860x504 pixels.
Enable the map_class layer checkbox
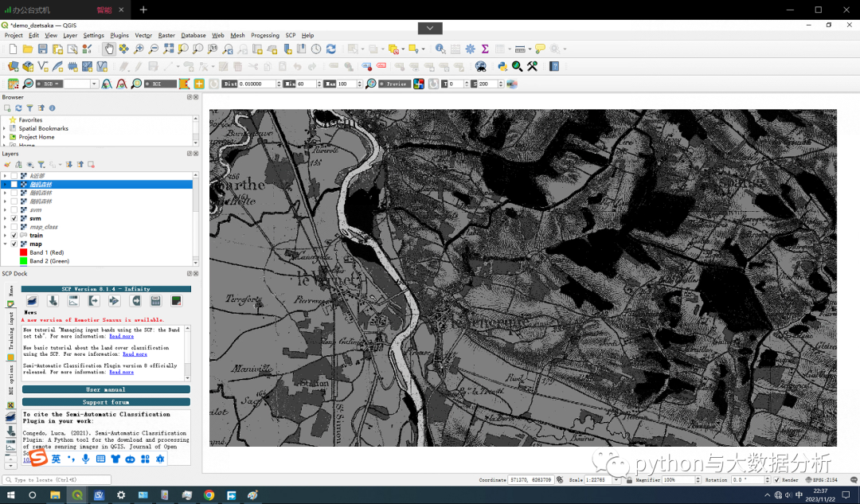click(14, 227)
